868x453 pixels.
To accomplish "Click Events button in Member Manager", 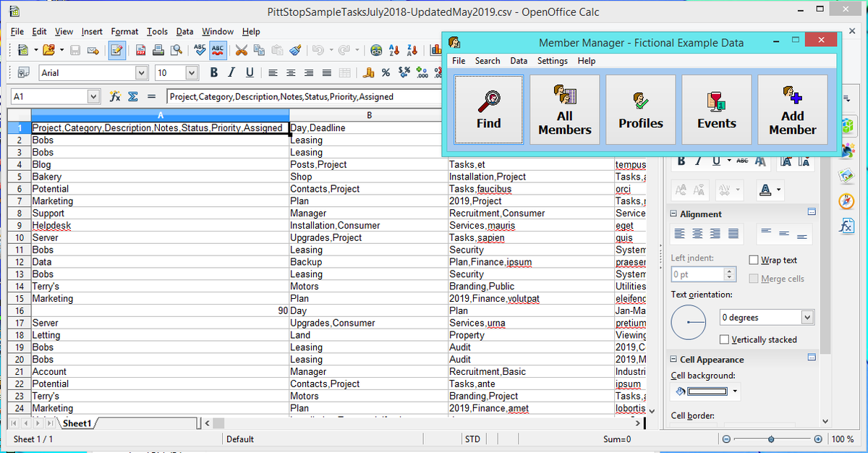I will pyautogui.click(x=717, y=109).
